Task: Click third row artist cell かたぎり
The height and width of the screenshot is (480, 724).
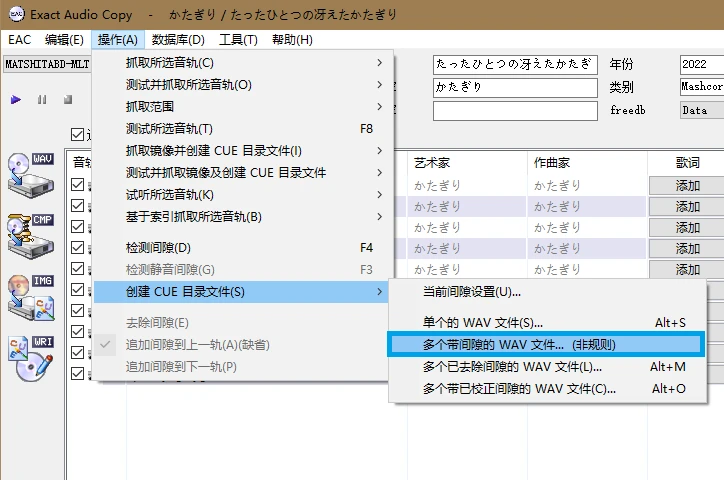Action: pos(466,228)
